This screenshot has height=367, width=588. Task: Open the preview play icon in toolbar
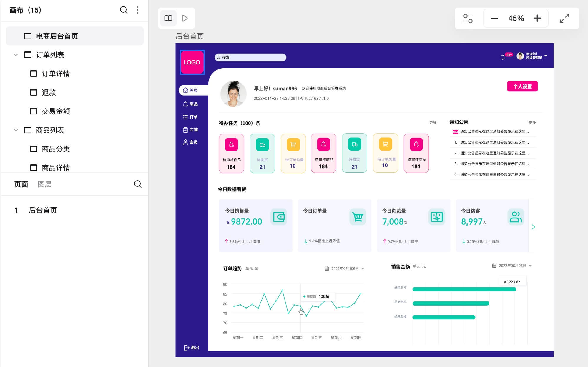(185, 18)
